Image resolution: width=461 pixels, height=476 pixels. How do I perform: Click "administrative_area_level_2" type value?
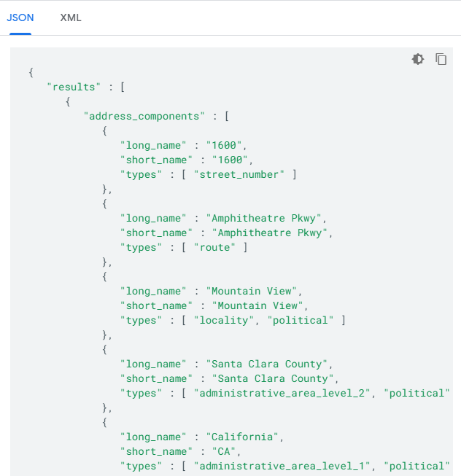pos(282,393)
